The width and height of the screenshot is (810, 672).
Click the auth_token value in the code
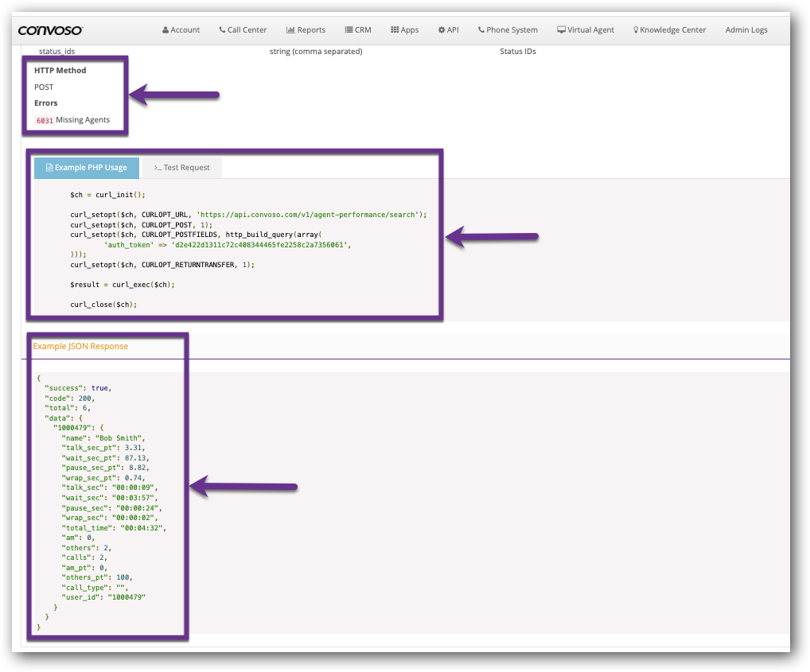259,245
